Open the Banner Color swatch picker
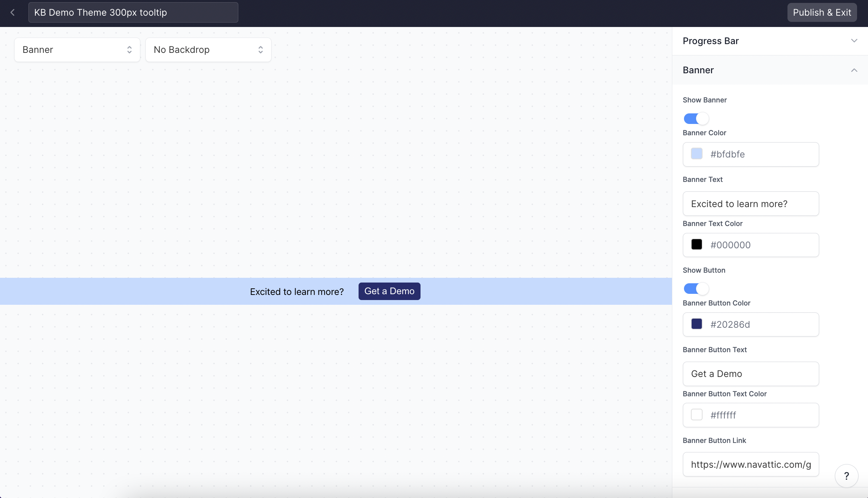The image size is (868, 498). pos(697,154)
